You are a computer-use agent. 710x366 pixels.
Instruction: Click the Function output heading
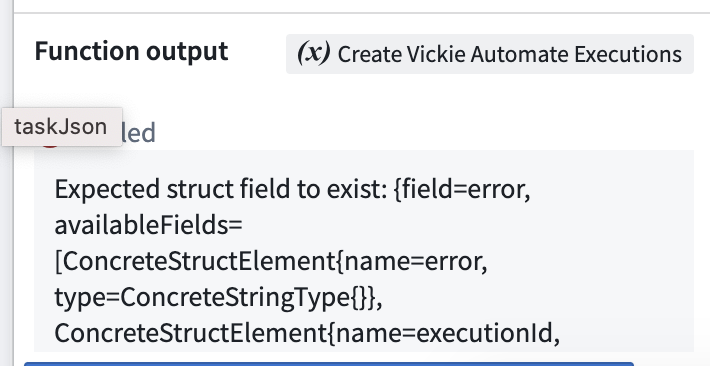pyautogui.click(x=131, y=51)
